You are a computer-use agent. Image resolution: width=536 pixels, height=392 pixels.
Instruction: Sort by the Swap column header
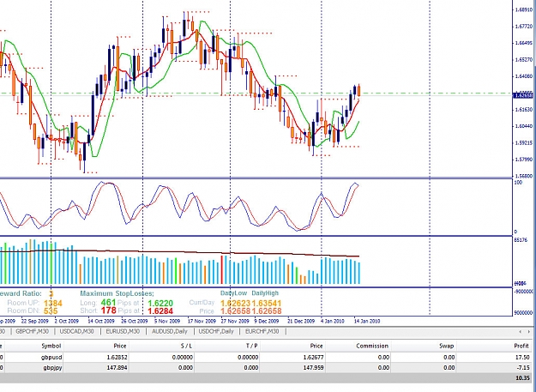447,346
